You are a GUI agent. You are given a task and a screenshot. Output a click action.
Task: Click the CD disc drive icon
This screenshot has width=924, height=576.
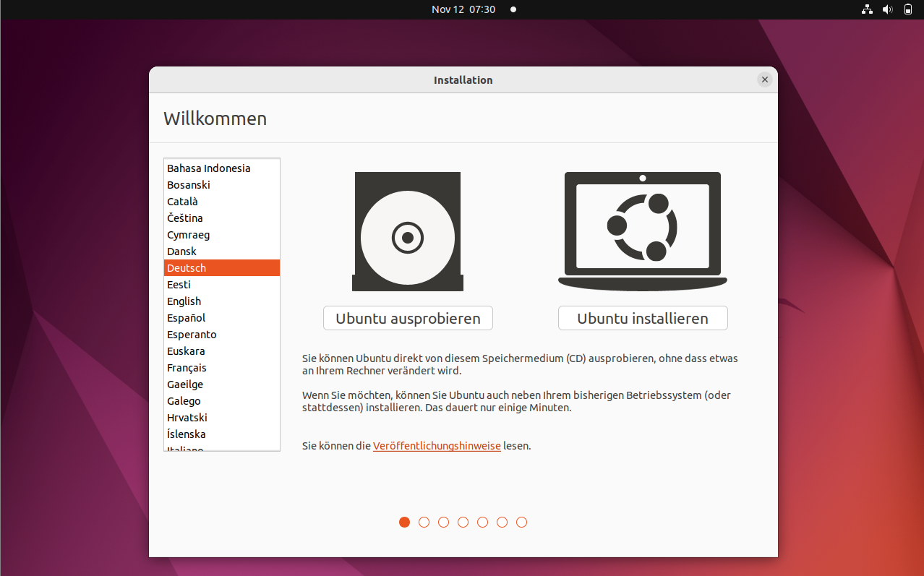pyautogui.click(x=408, y=232)
